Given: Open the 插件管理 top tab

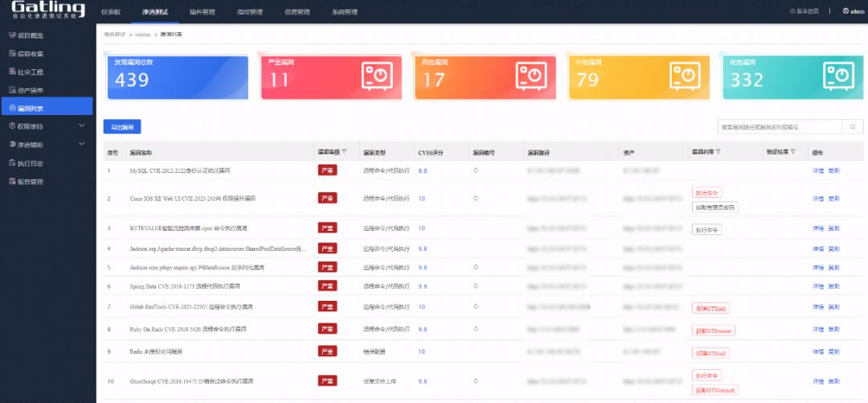Looking at the screenshot, I should [x=202, y=12].
